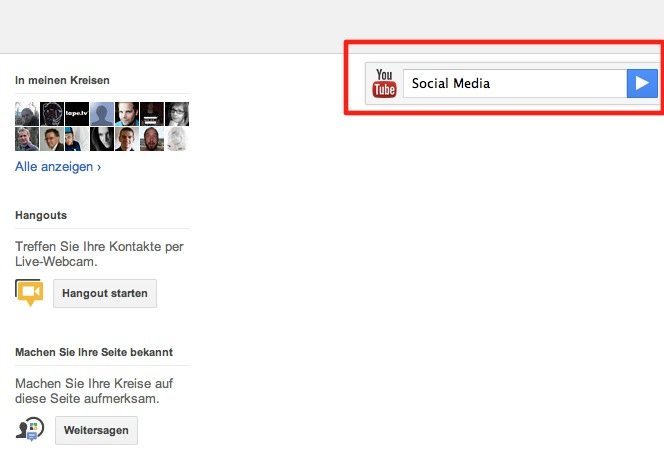Click the In meinen Kreisen heading
Screen dimensions: 664x453
click(x=62, y=80)
